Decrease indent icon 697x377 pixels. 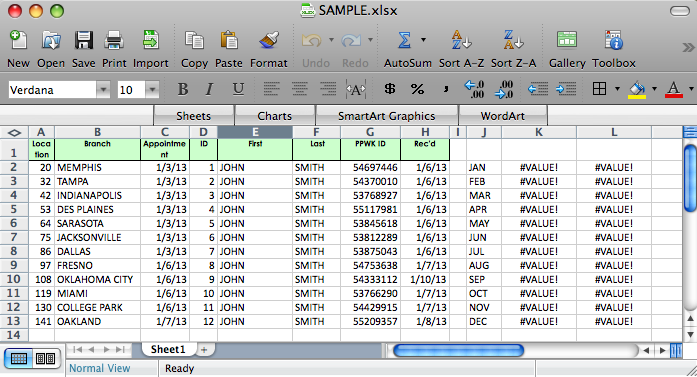538,89
